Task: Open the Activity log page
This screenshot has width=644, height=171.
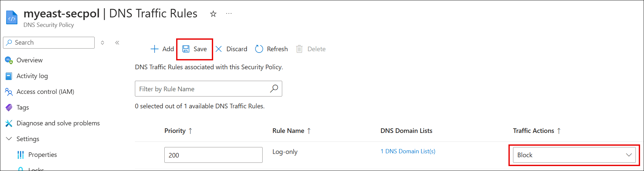Action: (32, 76)
